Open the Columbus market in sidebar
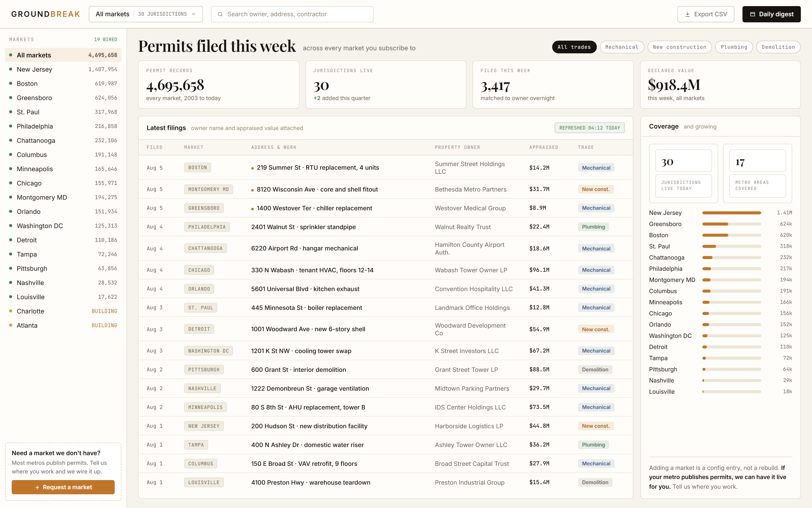 click(x=63, y=154)
